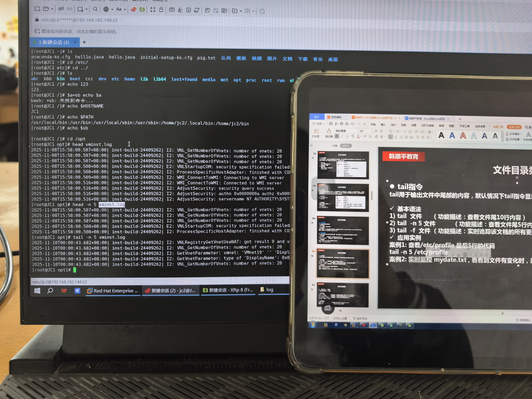Screen dimensions: 532x399
Task: Open Xftp via the green toolbar icon
Action: 142,9
